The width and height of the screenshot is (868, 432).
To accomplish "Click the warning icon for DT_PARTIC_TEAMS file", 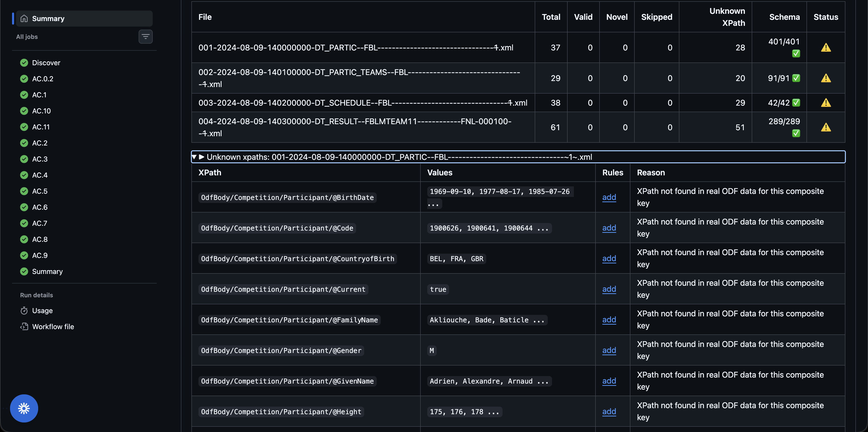I will 826,78.
